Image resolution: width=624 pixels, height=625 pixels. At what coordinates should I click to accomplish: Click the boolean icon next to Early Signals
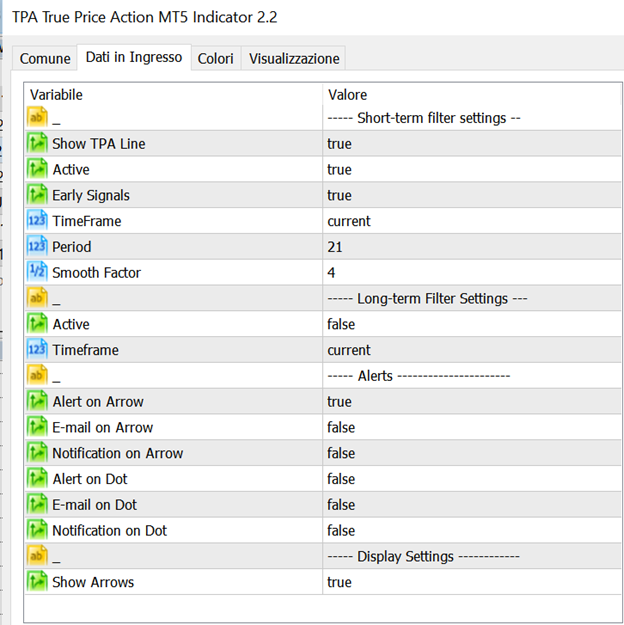[37, 195]
